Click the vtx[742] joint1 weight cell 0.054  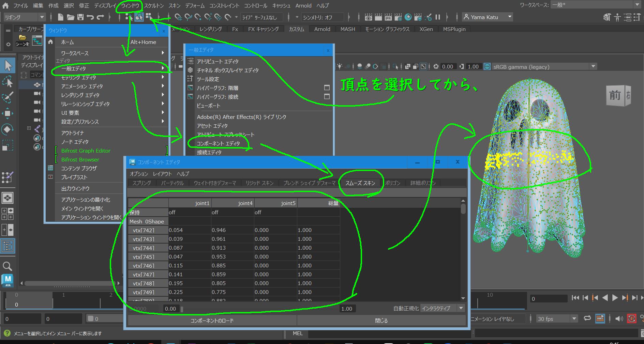[x=190, y=230]
